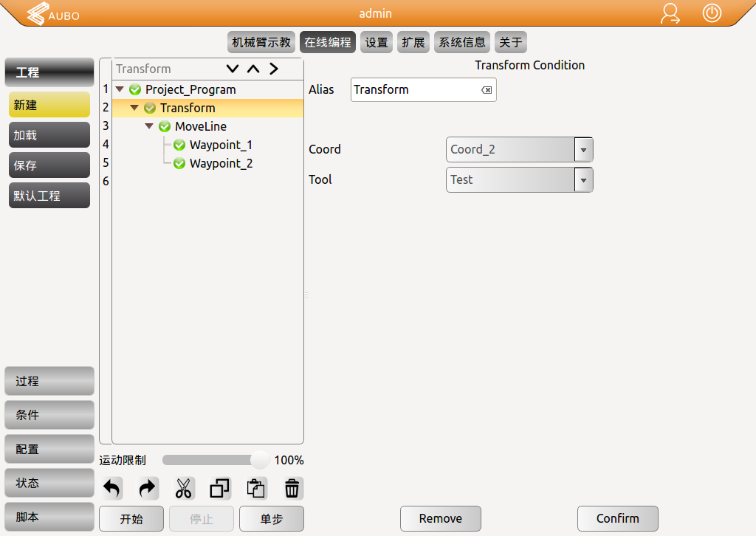Screen dimensions: 756x536
Task: Click the Remove button
Action: (x=440, y=518)
